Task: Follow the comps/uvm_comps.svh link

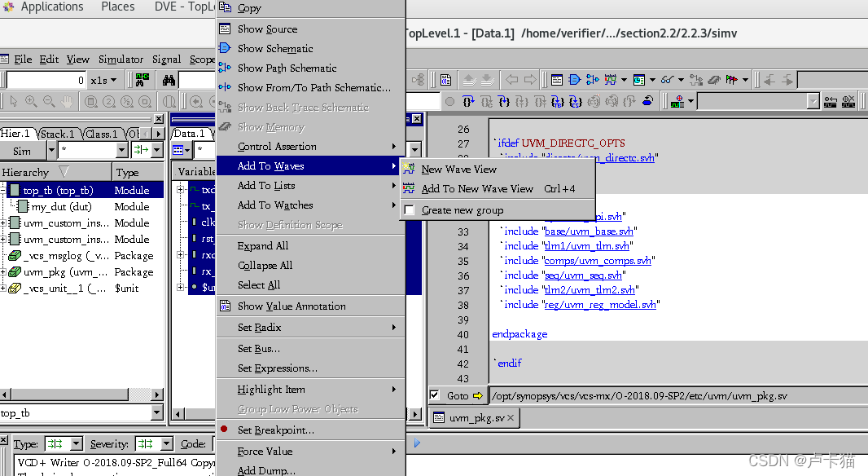Action: point(598,261)
